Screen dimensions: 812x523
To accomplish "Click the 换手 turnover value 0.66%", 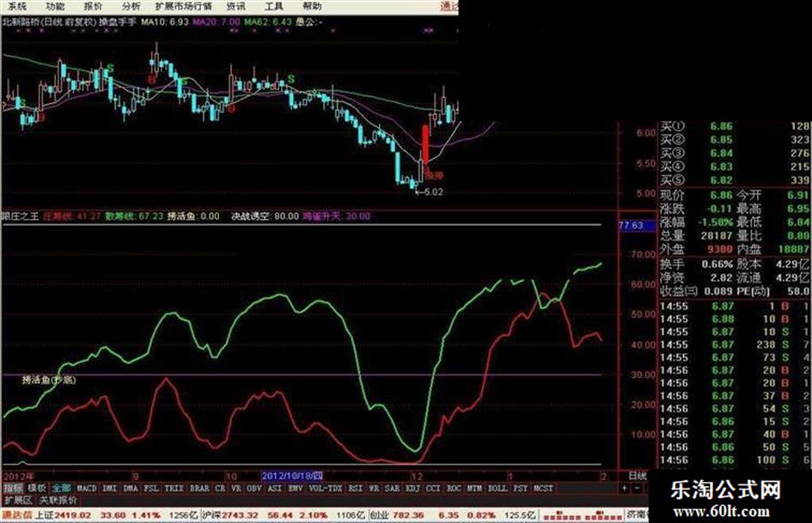I will pos(717,265).
